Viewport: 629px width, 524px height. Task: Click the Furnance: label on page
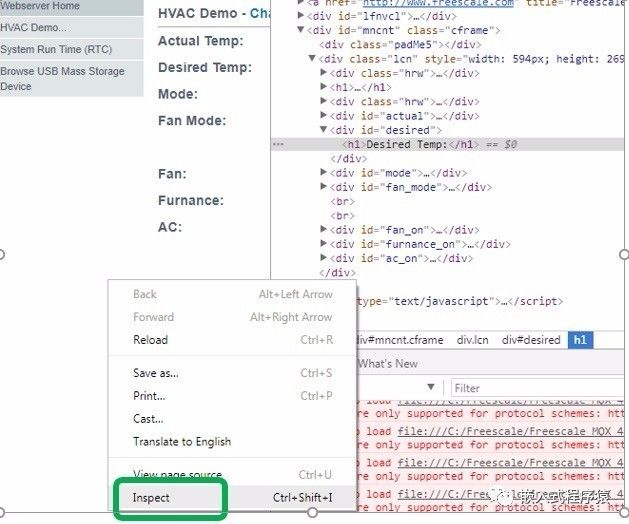pos(191,200)
